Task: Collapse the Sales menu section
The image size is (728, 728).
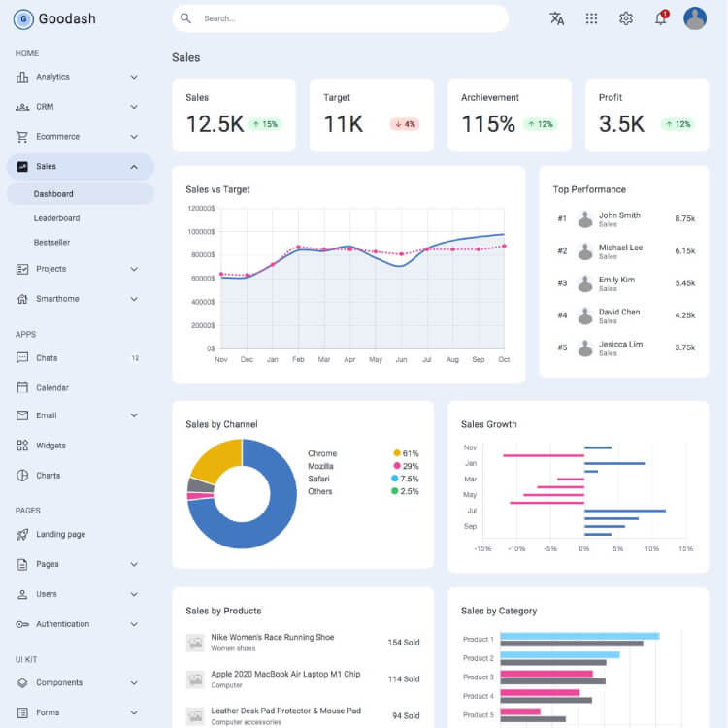Action: 134,167
